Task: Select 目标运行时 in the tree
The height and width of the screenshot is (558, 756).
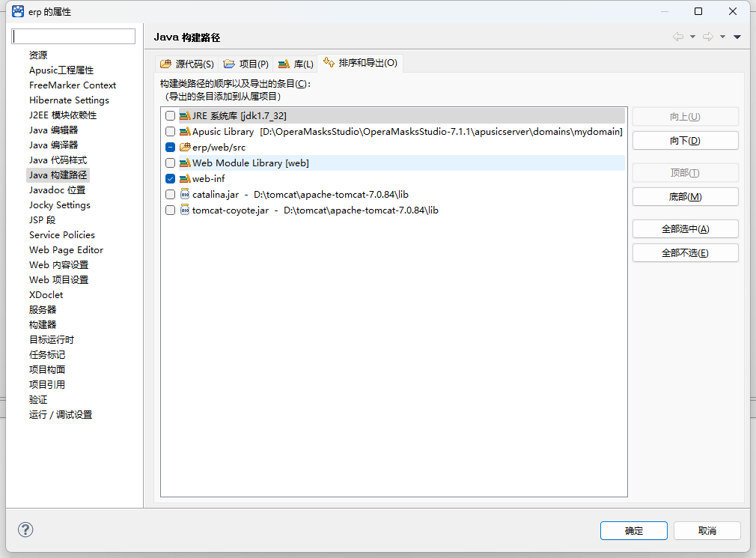Action: coord(52,339)
